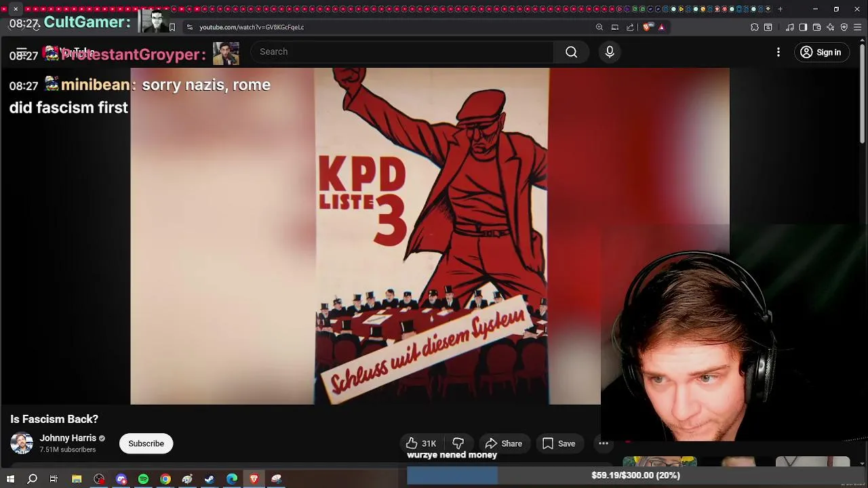Click the share page icon in address bar

630,27
